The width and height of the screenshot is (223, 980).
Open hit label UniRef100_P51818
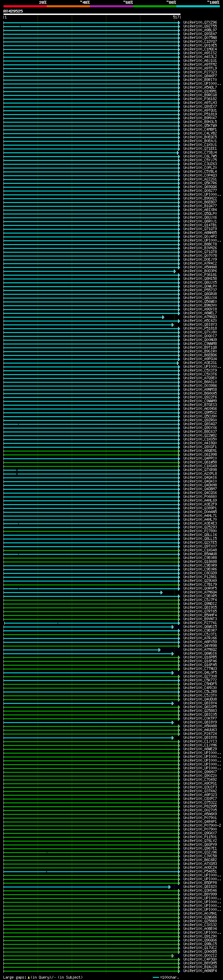(200, 328)
